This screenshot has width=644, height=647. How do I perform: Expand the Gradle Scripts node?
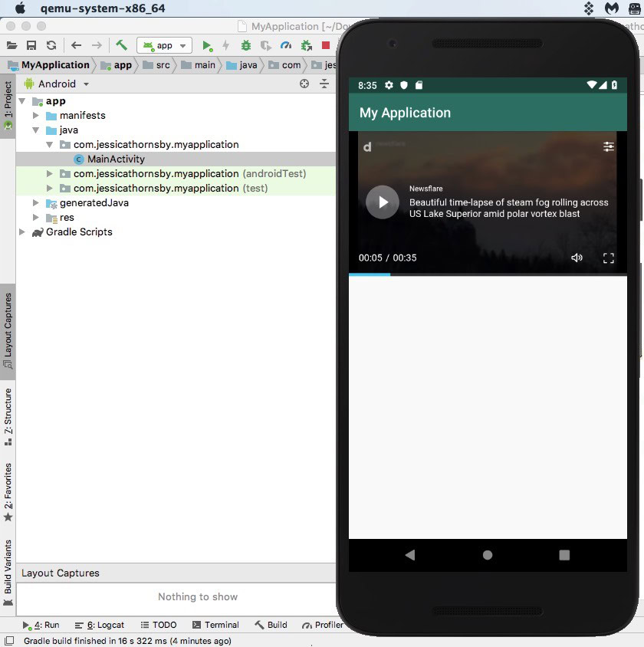22,232
